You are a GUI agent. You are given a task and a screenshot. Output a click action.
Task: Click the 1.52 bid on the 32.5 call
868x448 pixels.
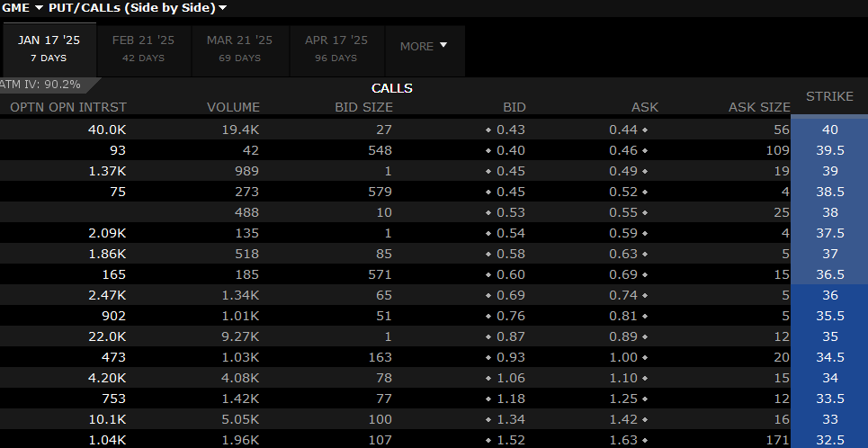(510, 440)
